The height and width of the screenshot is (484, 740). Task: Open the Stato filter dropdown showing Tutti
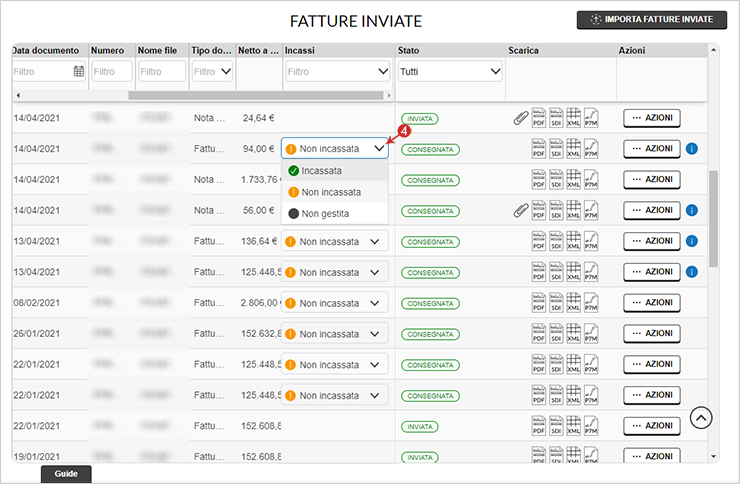coord(449,71)
